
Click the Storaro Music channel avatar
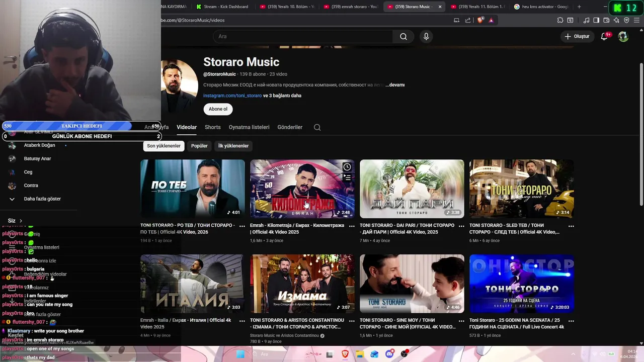click(179, 86)
